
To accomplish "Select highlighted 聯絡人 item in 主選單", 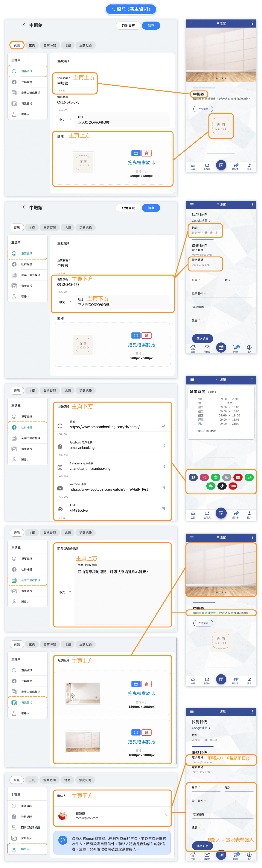I will pos(27,849).
